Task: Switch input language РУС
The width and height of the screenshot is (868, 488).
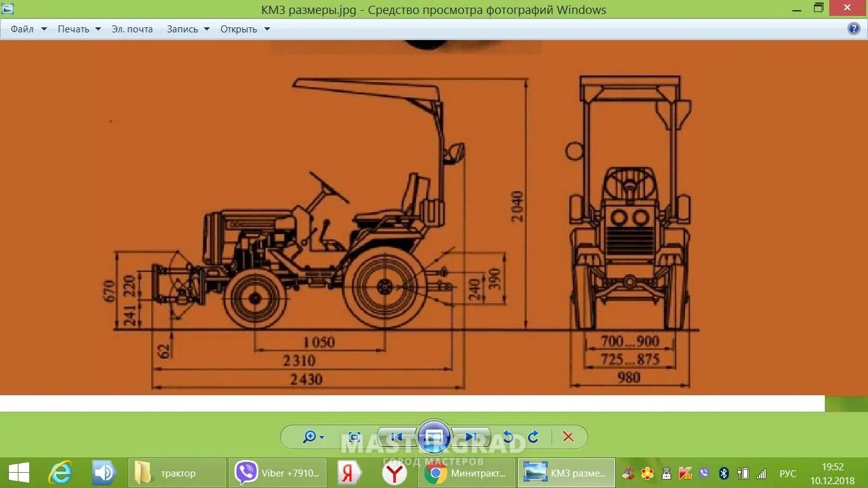Action: (x=788, y=473)
